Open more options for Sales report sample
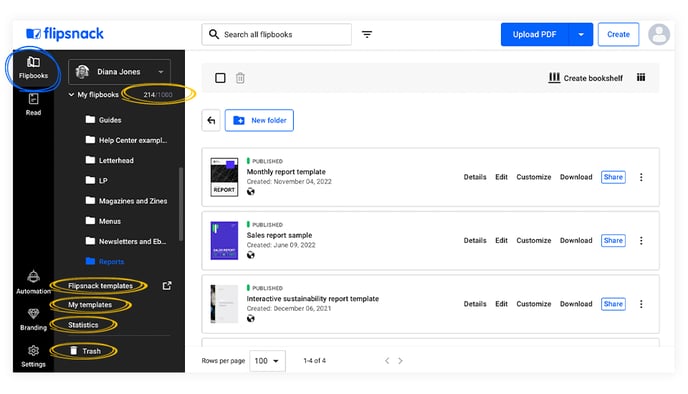 (641, 240)
